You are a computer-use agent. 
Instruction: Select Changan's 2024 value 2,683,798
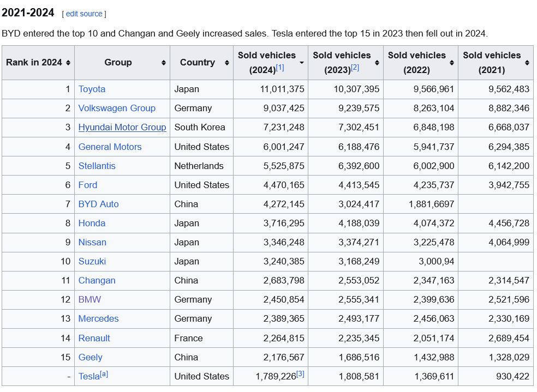[x=284, y=280]
